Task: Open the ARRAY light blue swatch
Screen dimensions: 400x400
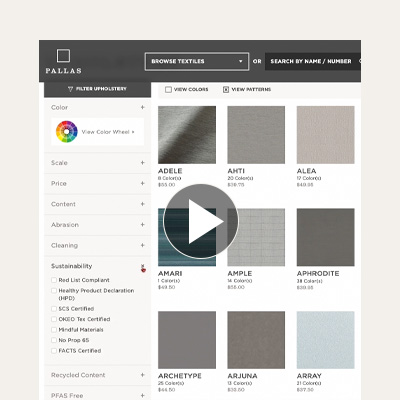Action: 326,340
